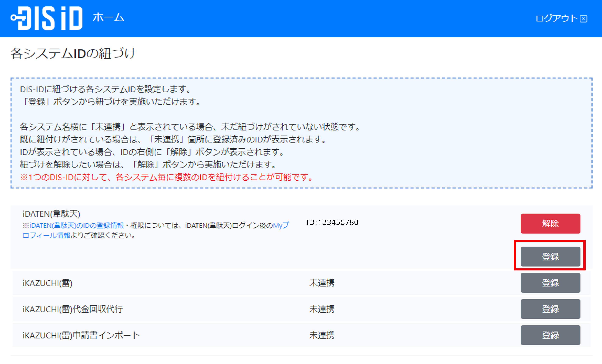Click 登録 for iKAZUCHI(雷)代金回収代行

pos(550,309)
